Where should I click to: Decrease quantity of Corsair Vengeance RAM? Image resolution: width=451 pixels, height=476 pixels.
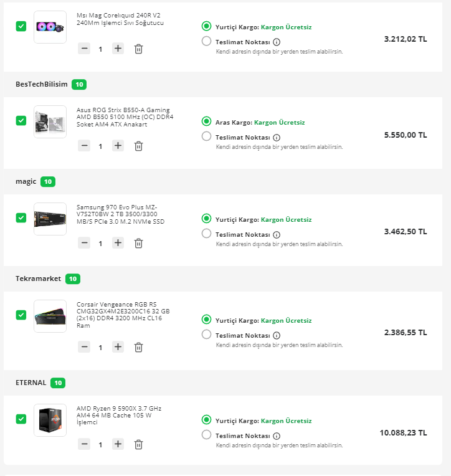[84, 347]
